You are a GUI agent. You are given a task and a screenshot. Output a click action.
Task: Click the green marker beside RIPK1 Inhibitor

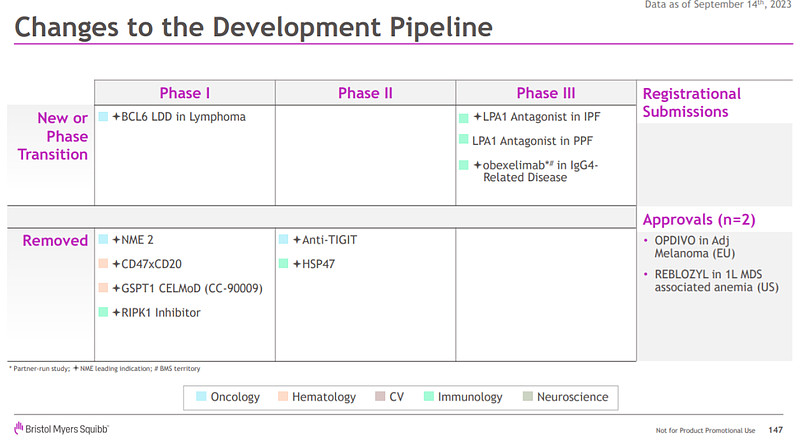click(x=103, y=313)
